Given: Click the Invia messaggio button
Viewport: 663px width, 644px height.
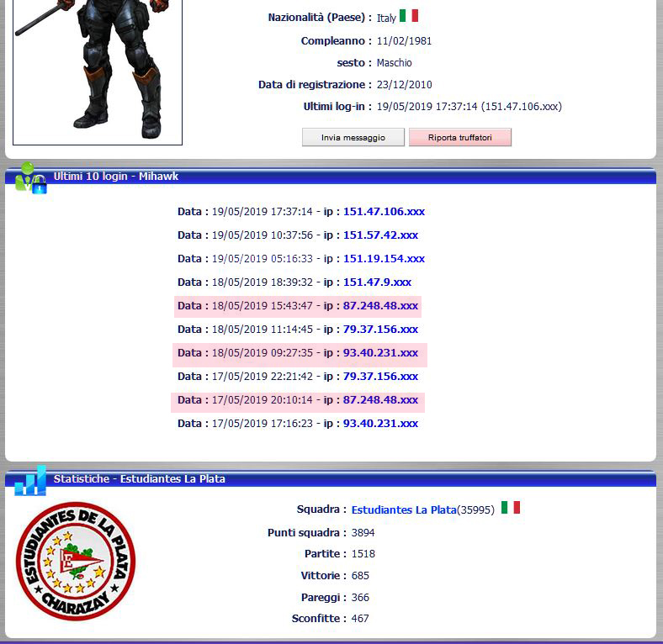Looking at the screenshot, I should tap(353, 137).
